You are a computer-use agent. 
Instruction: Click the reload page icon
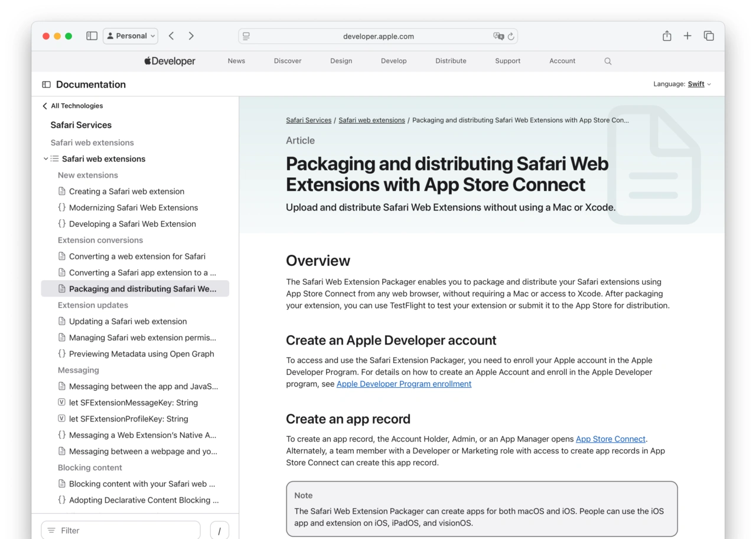click(x=511, y=36)
